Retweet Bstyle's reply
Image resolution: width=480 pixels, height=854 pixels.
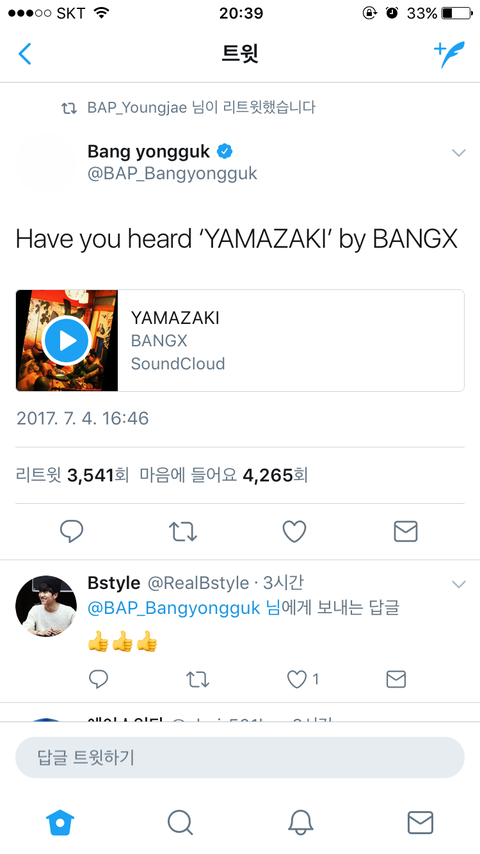[197, 679]
